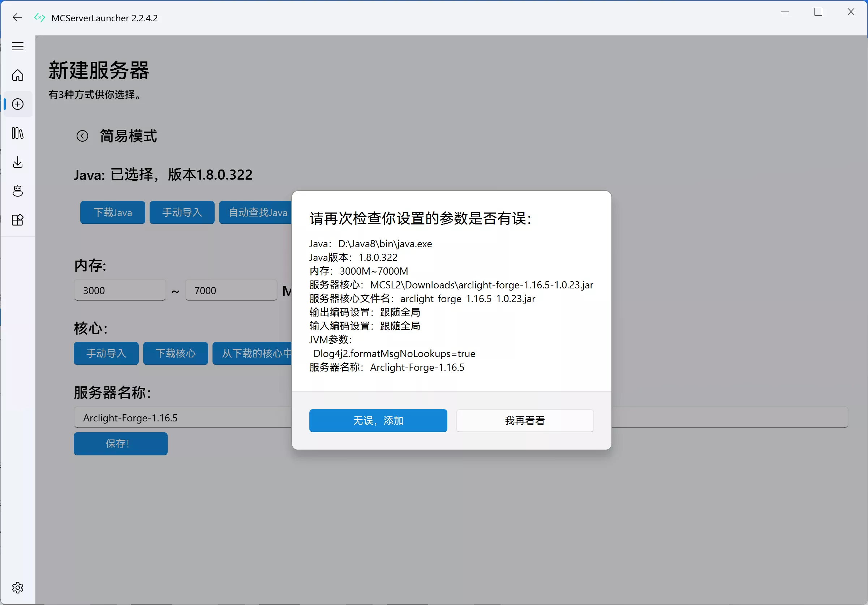Click the 下载Java button
Image resolution: width=868 pixels, height=605 pixels.
click(112, 213)
